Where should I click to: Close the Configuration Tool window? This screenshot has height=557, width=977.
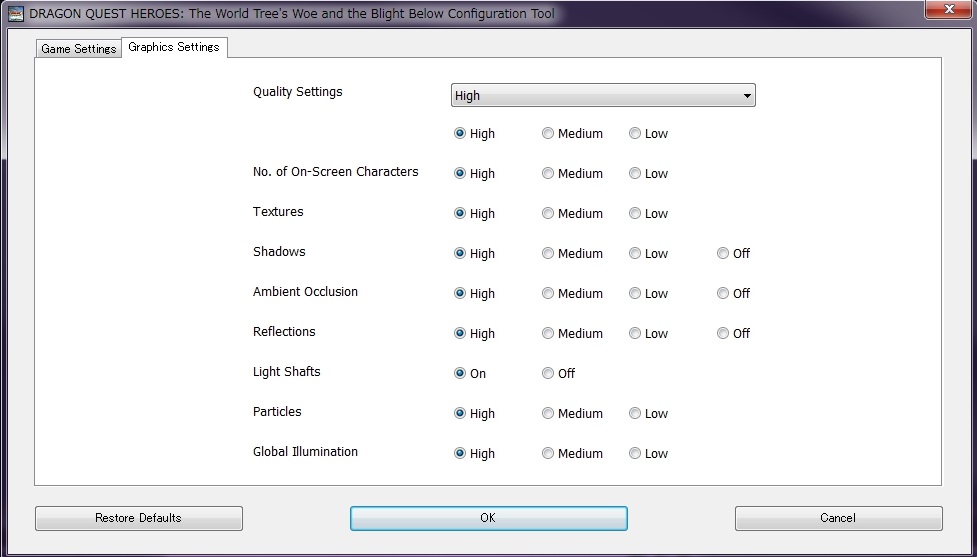pos(948,9)
